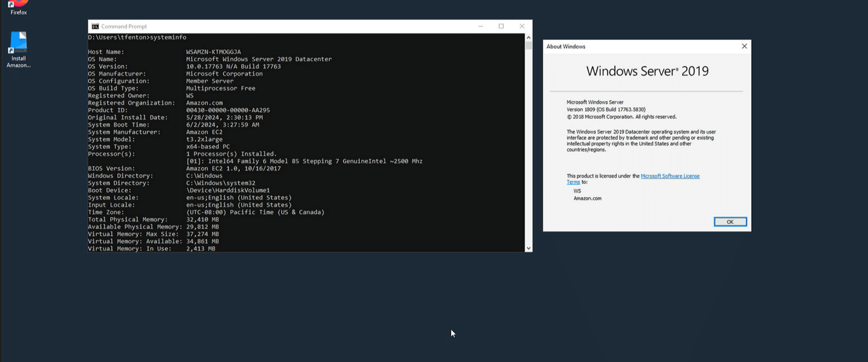The image size is (868, 362).
Task: Click OS version '10.0.17763 N/A Build 17763'
Action: click(x=233, y=67)
